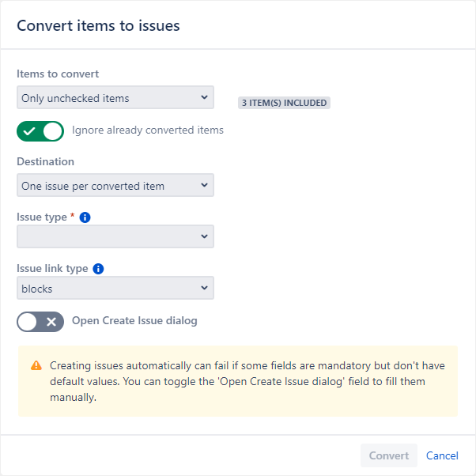This screenshot has height=476, width=476.
Task: Click the warning message about mandatory fields
Action: click(x=249, y=382)
